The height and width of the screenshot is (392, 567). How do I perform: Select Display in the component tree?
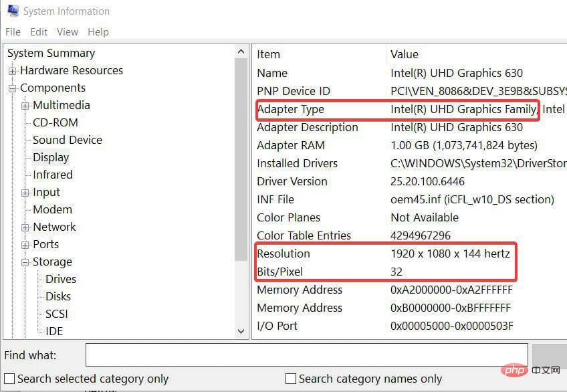(x=50, y=157)
